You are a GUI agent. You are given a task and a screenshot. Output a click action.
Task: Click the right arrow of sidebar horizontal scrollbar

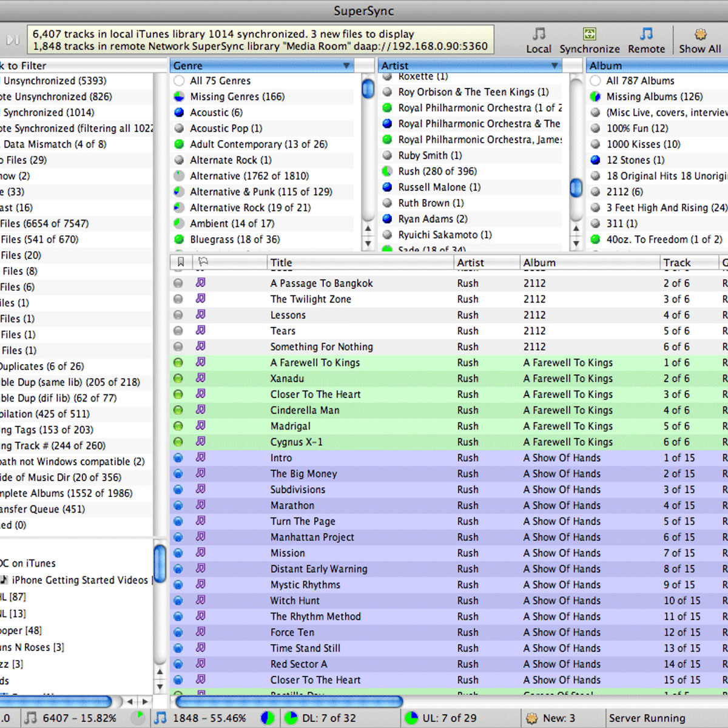point(145,702)
